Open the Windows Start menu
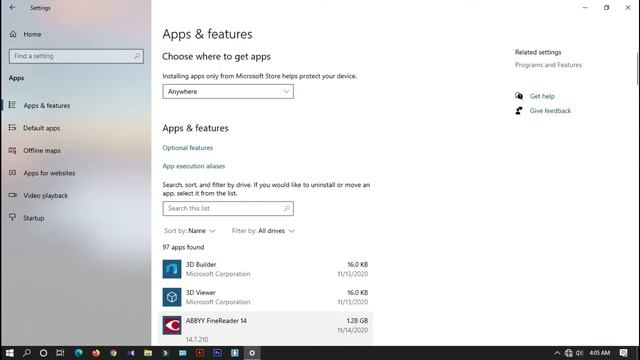Screen dimensions: 640x360 pyautogui.click(x=9, y=353)
